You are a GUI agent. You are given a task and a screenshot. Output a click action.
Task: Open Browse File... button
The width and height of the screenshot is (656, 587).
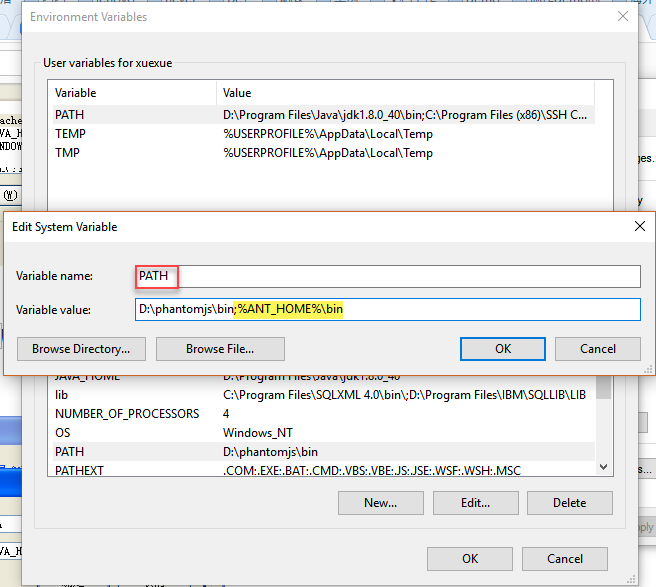[x=220, y=349]
